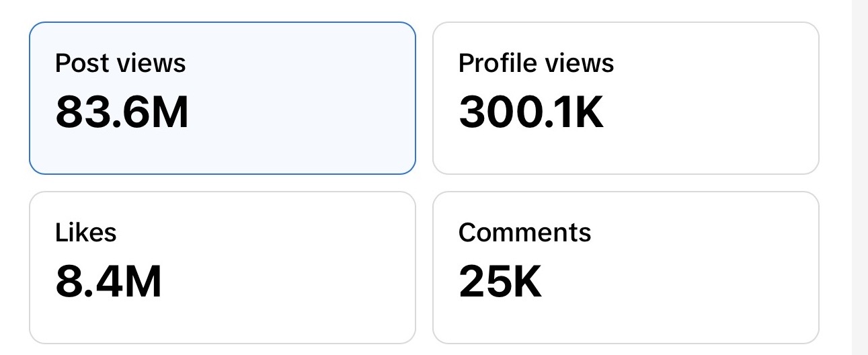868x355 pixels.
Task: Switch to the Profile views card
Action: point(626,98)
